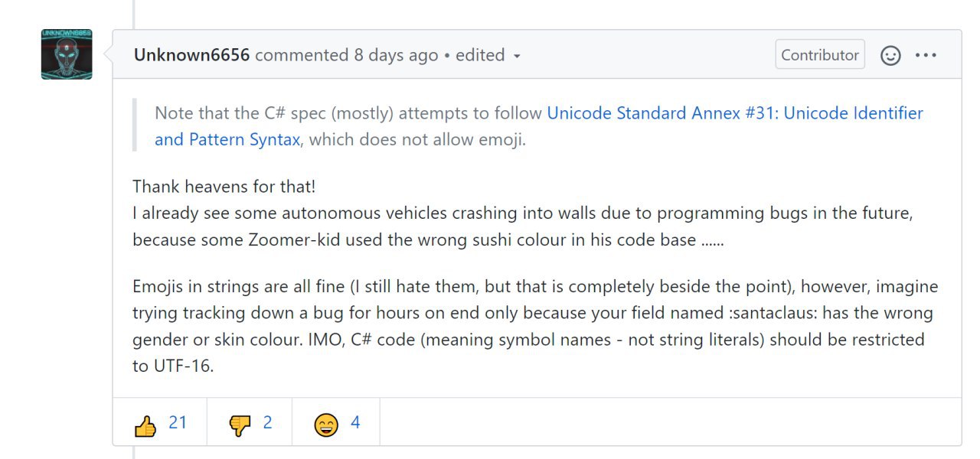Click the Contributor badge
Image resolution: width=980 pixels, height=459 pixels.
(x=820, y=55)
